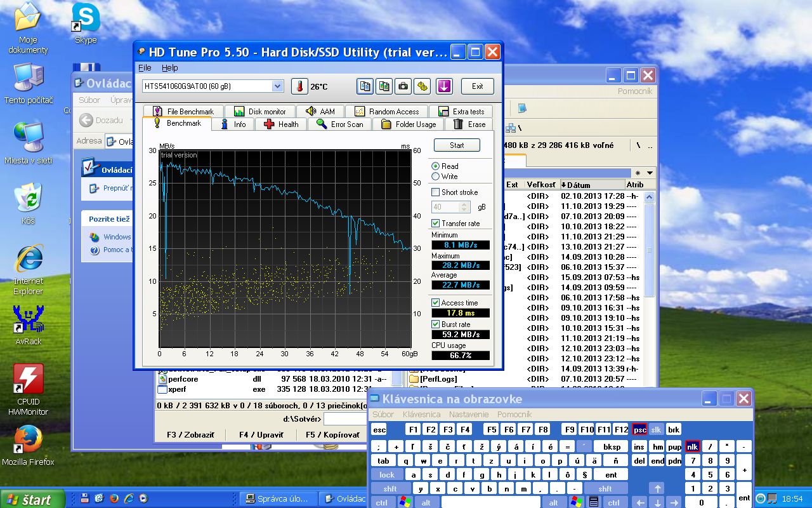The width and height of the screenshot is (812, 508).
Task: Click the thermometer temperature icon in HD Tune
Action: [x=299, y=86]
